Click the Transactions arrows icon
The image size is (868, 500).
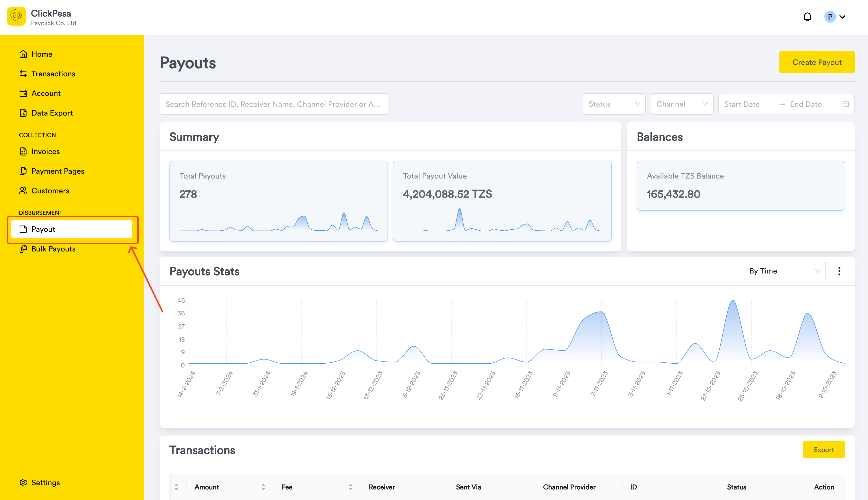[x=23, y=73]
